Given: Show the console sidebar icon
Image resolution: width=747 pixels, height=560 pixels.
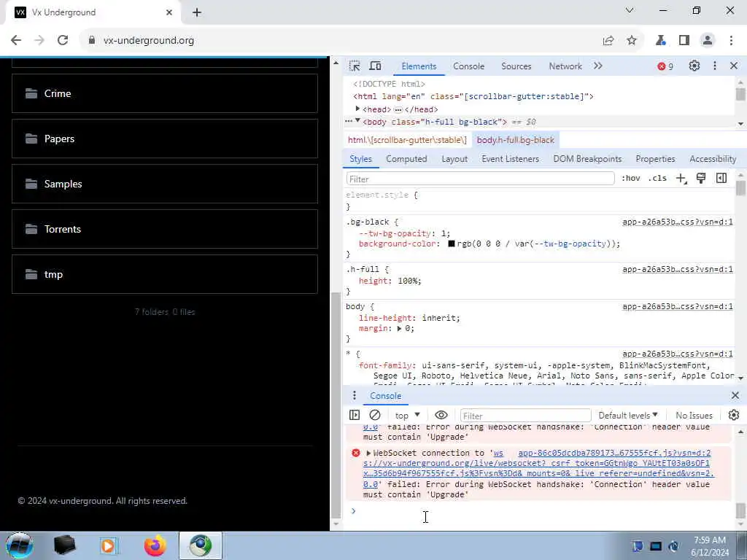Looking at the screenshot, I should pos(355,415).
